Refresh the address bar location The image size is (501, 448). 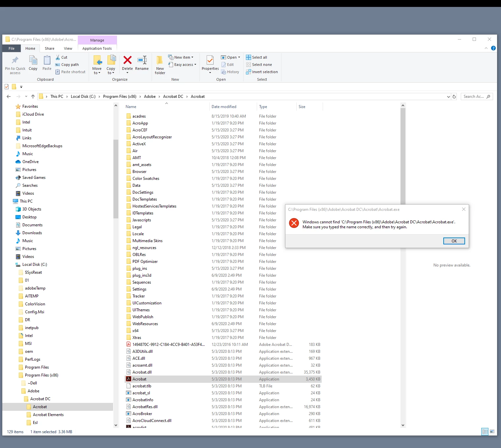[454, 97]
